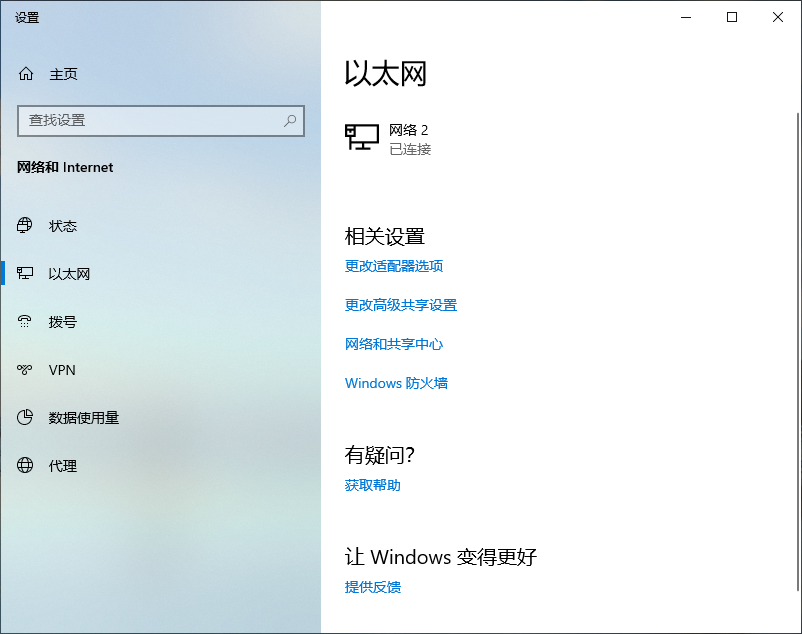Open 更改高级共享设置 link
The width and height of the screenshot is (802, 634).
coord(401,305)
